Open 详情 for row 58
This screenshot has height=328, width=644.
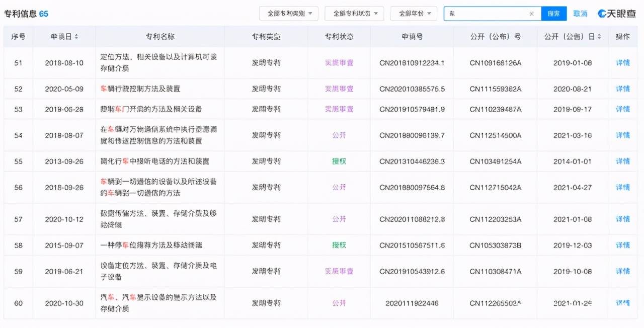point(623,245)
